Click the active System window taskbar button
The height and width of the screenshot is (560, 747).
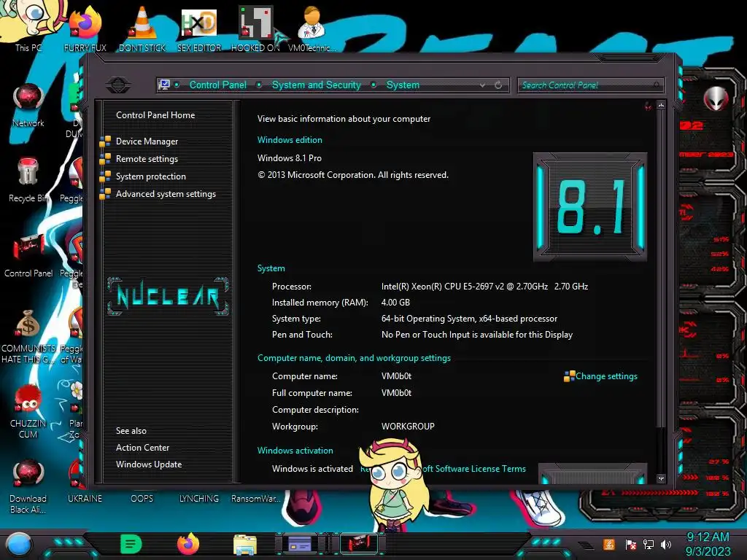click(359, 544)
